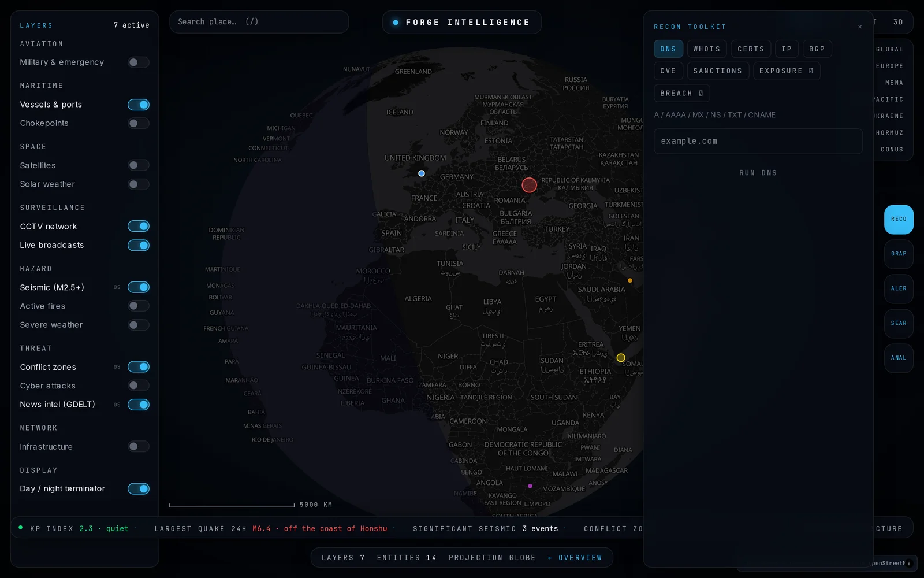Viewport: 924px width, 578px height.
Task: Disable the CCTV network layer
Action: pyautogui.click(x=139, y=226)
